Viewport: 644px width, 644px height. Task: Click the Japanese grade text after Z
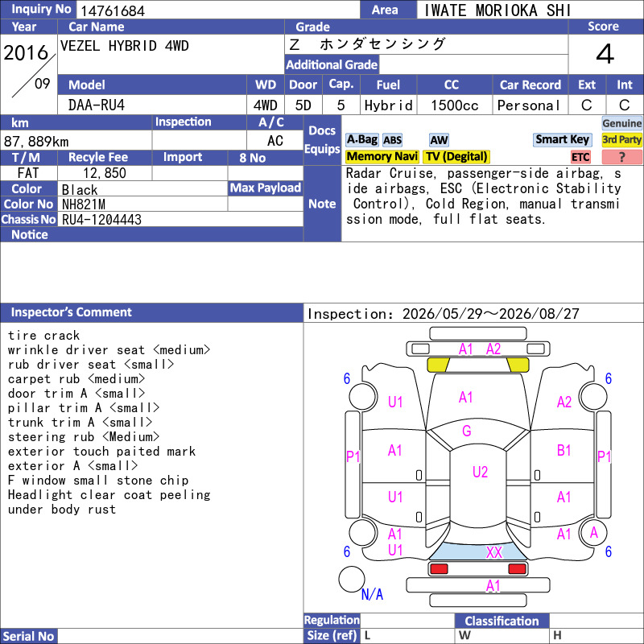(x=382, y=44)
